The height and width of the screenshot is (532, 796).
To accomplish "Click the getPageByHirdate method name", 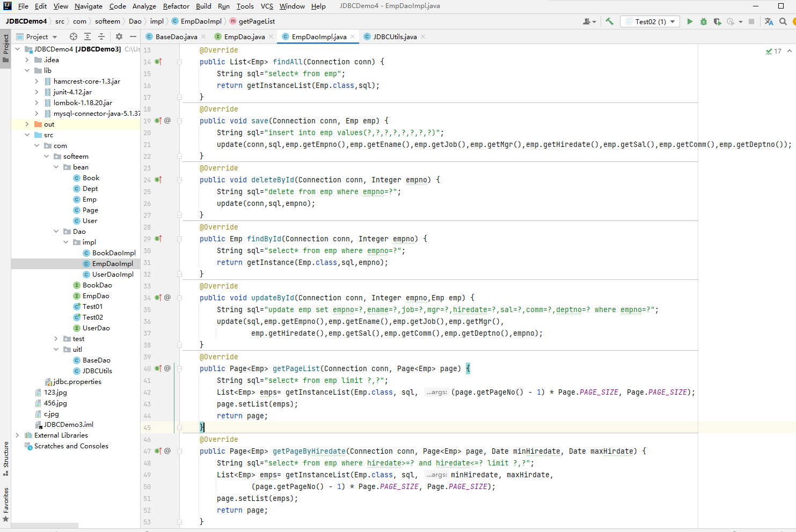I will 309,451.
